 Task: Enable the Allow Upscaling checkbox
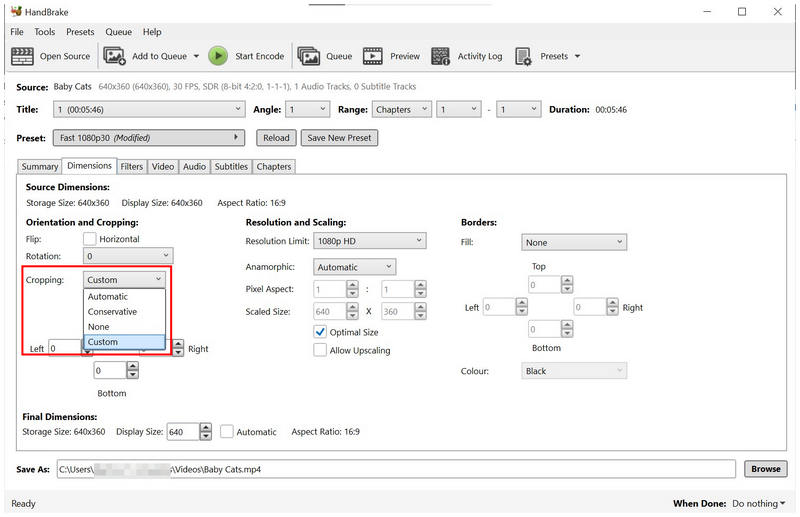pyautogui.click(x=320, y=350)
